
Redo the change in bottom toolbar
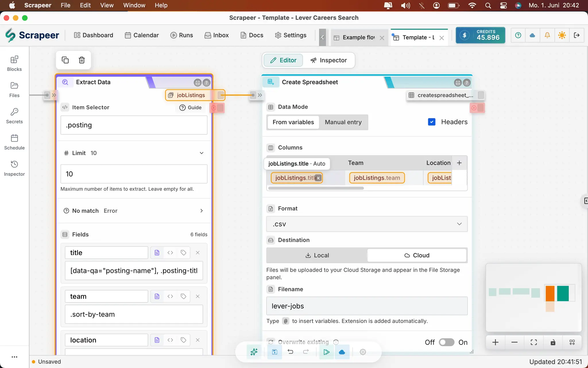pos(306,352)
